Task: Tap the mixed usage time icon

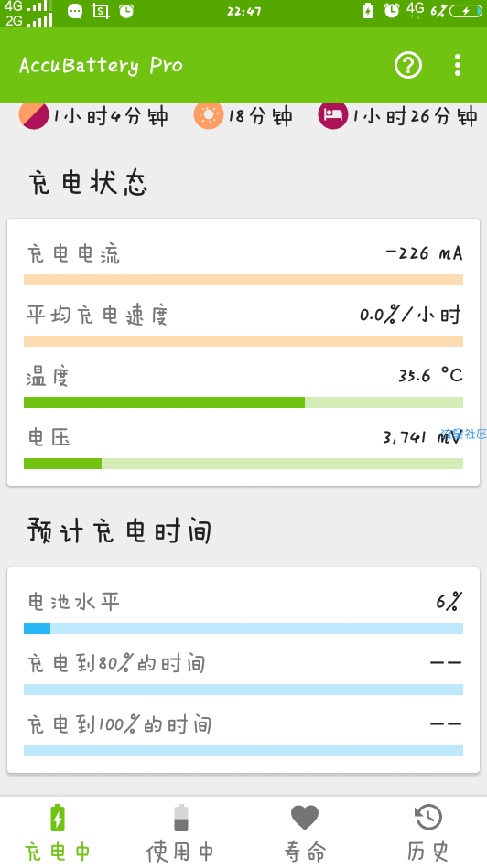Action: (x=34, y=115)
